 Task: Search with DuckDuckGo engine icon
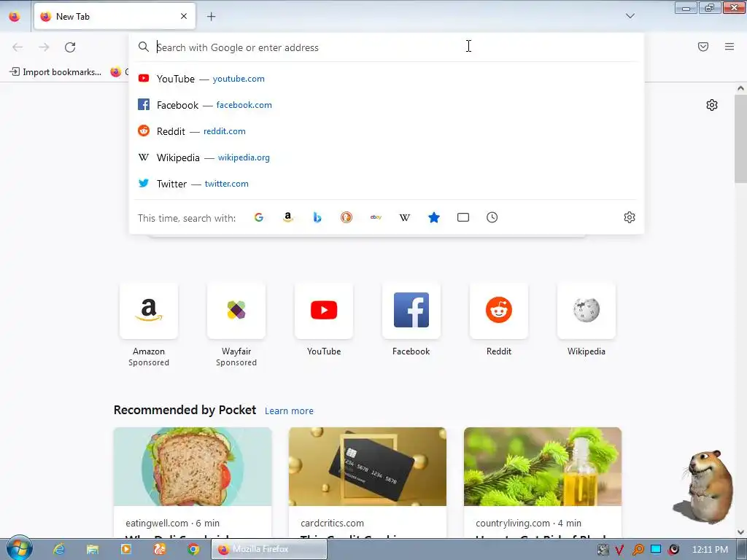point(347,217)
